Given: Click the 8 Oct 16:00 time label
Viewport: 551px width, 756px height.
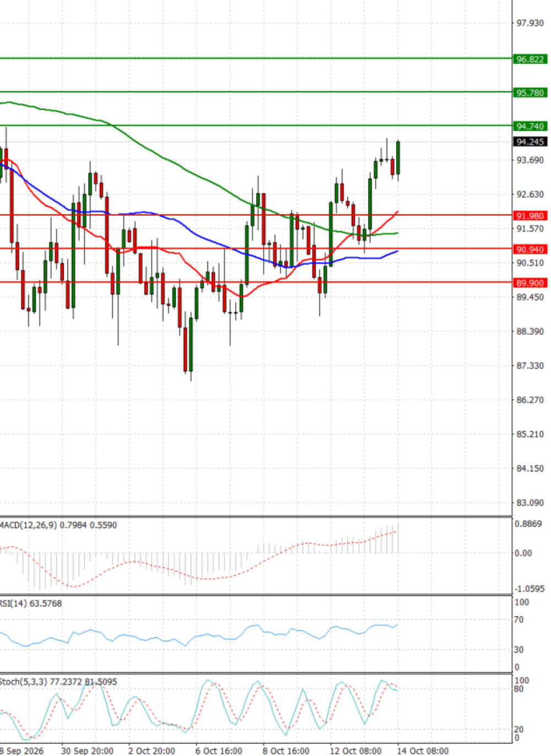Looking at the screenshot, I should (x=286, y=751).
